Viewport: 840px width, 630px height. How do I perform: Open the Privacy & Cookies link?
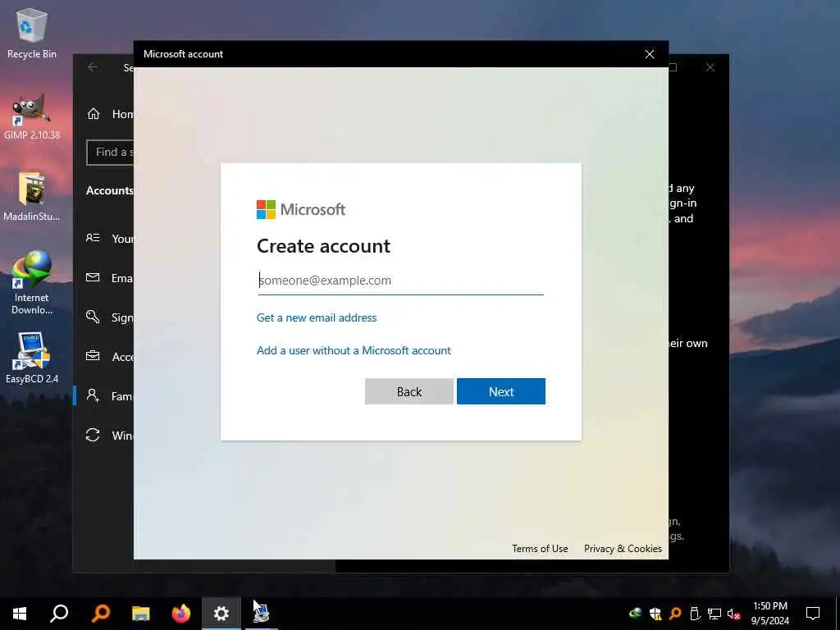tap(623, 549)
